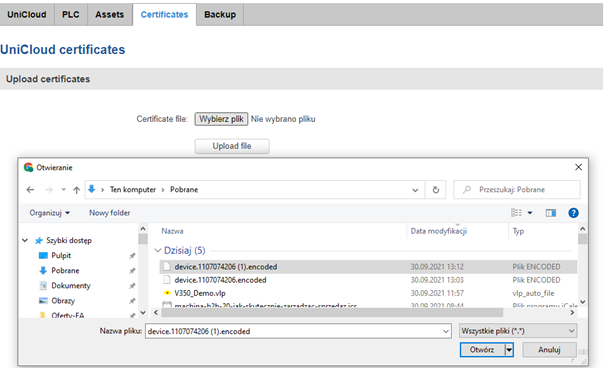Click the refresh folder icon
This screenshot has height=368, width=605.
(436, 190)
